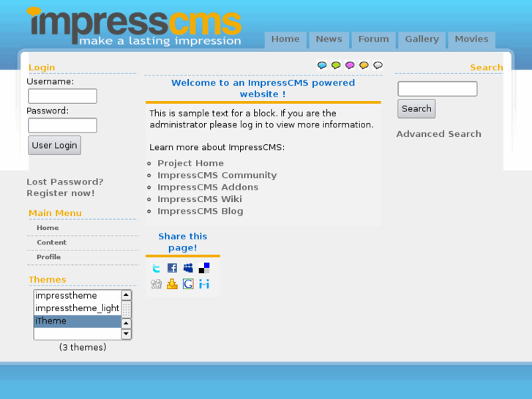Share this page on Facebook
The image size is (532, 399).
(172, 268)
